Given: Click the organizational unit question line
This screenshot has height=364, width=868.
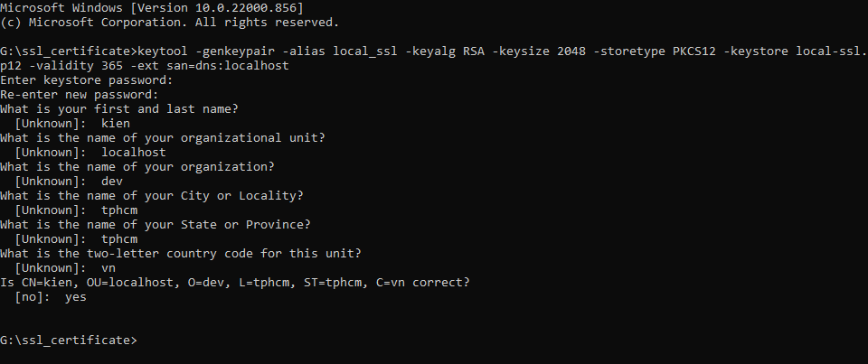Looking at the screenshot, I should pos(162,137).
